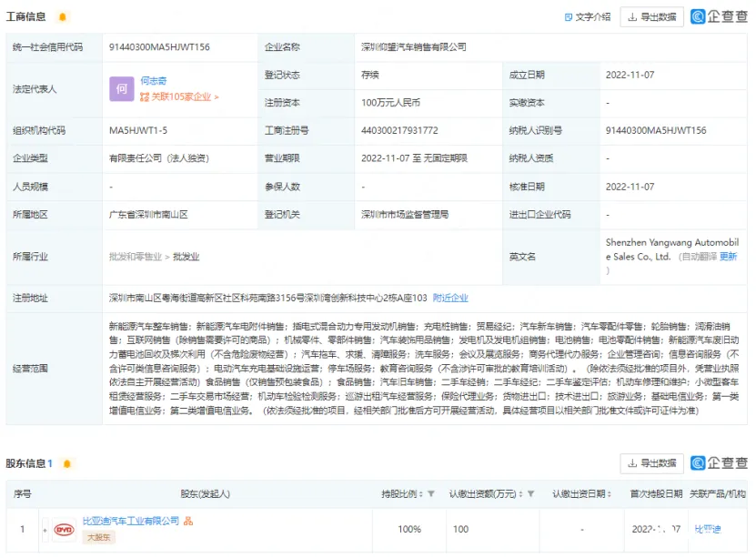Click the bell icon next to 工商信息
The image size is (756, 558).
[x=62, y=17]
